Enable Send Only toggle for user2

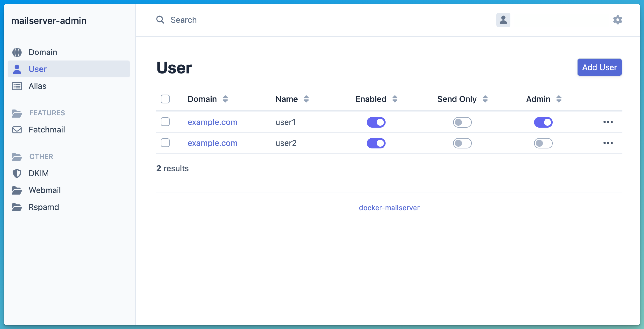pos(462,143)
